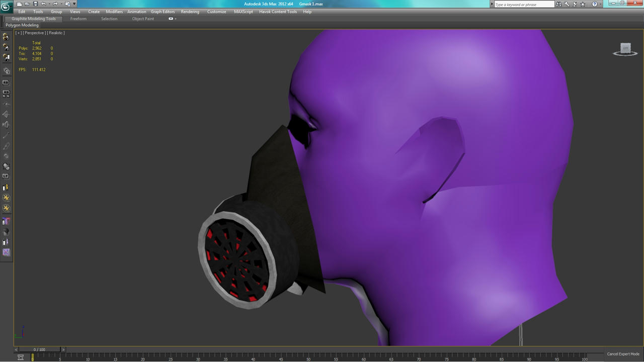
Task: Open the quick access toolbar customize dropdown
Action: (74, 4)
